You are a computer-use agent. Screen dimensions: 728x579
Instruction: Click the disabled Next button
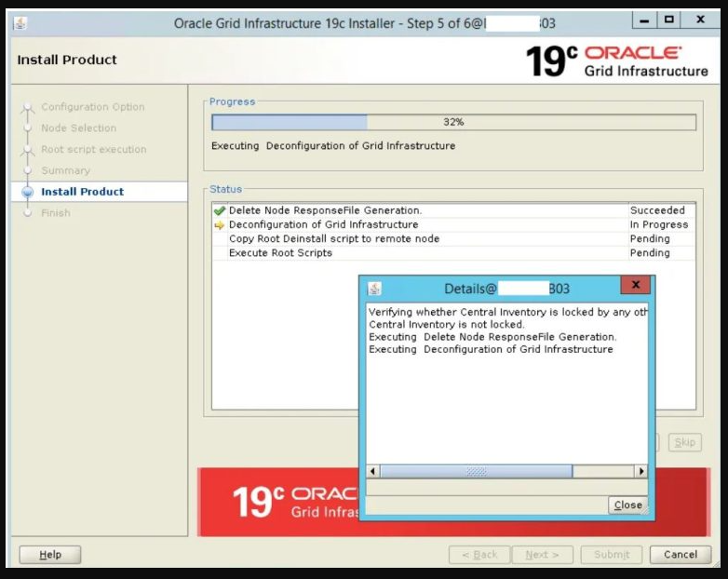(x=543, y=555)
